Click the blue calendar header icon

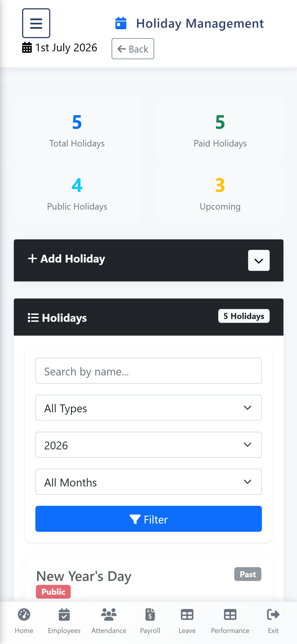click(121, 23)
